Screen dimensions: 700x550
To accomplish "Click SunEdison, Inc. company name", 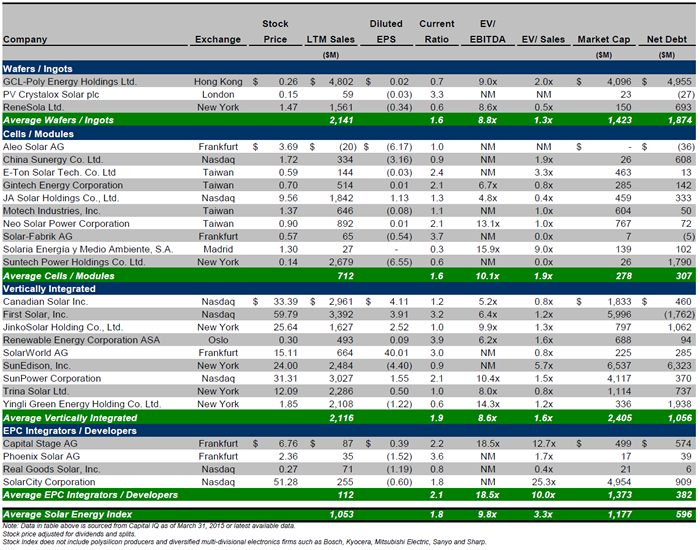I will coord(37,366).
